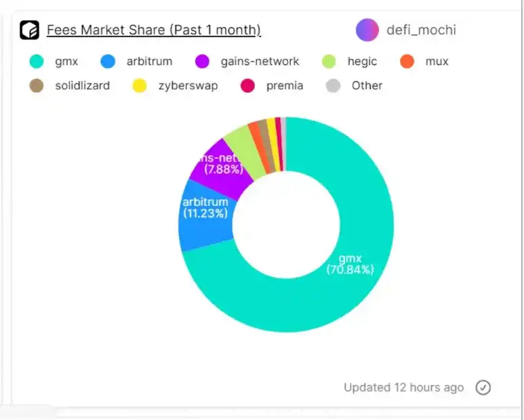Select the purple 7.88% gains-network slice

(x=222, y=167)
